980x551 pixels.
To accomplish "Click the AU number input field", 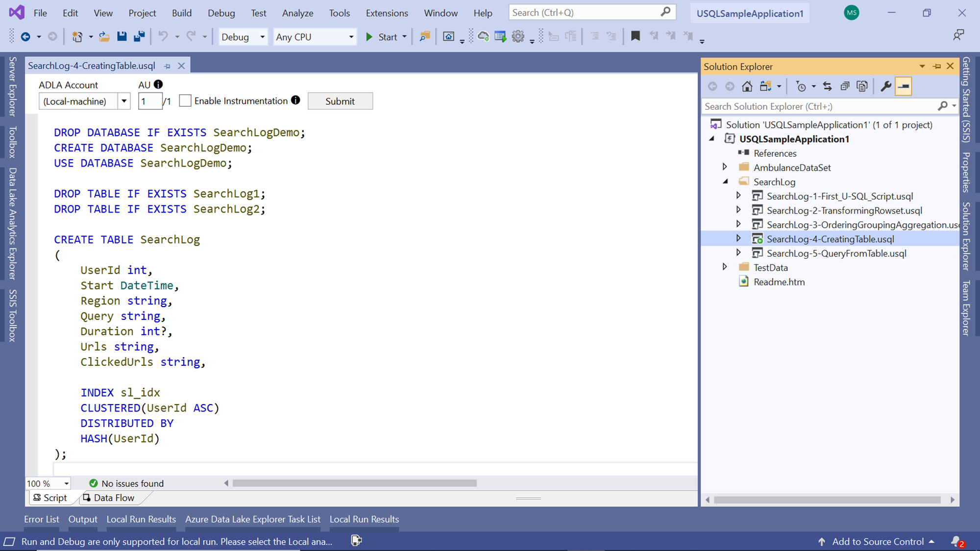I will (149, 101).
